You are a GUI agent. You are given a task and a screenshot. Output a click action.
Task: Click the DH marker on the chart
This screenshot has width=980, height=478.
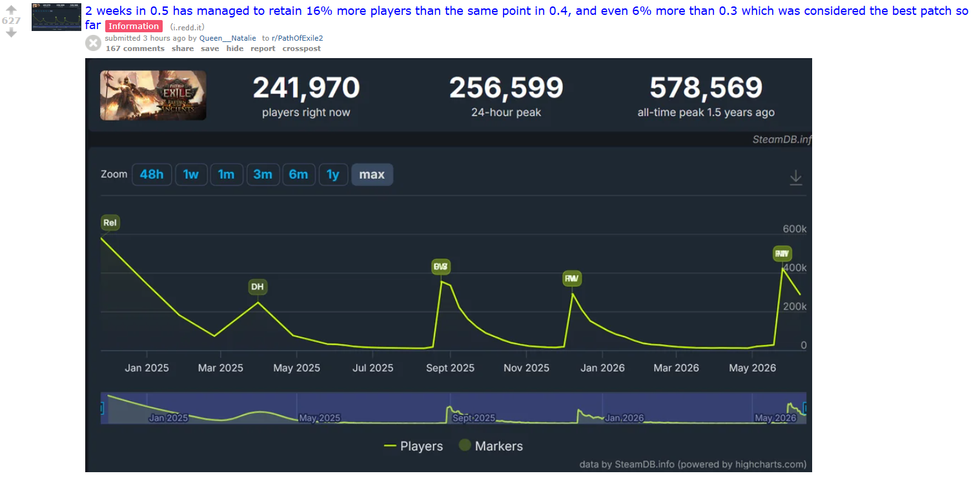point(258,287)
